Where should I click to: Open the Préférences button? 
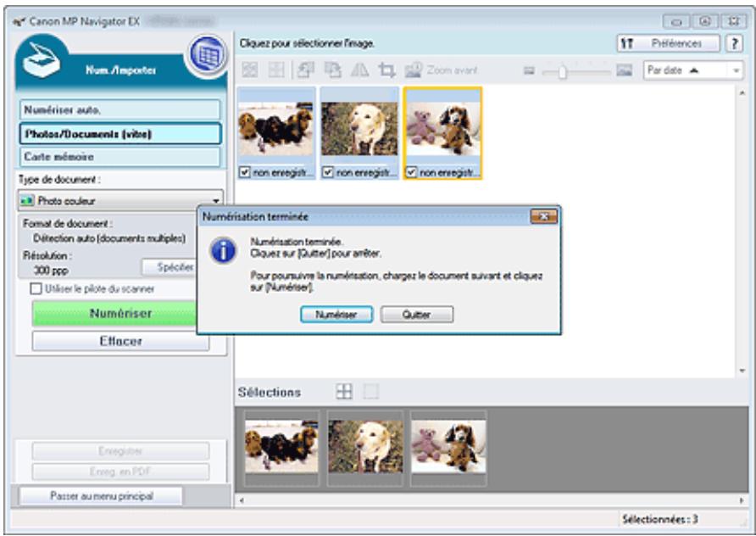668,43
